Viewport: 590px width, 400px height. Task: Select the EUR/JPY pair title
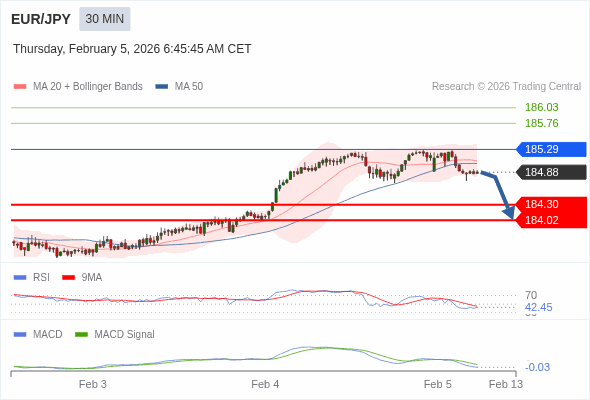point(41,19)
